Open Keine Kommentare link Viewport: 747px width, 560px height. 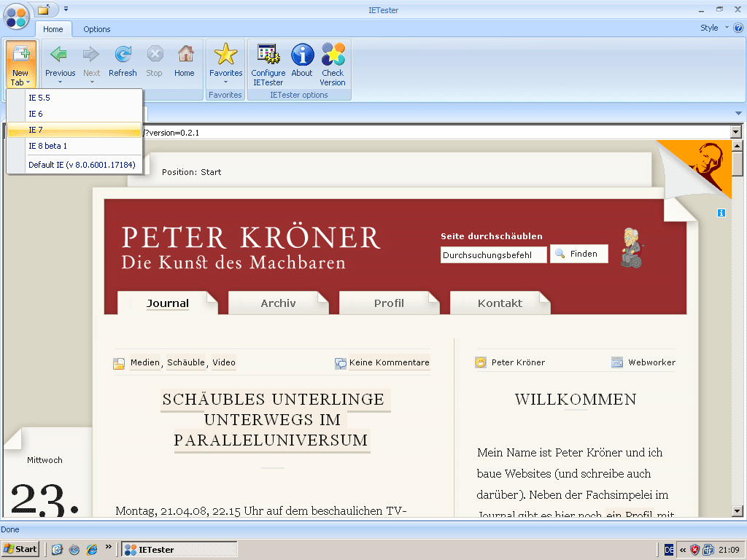[390, 362]
